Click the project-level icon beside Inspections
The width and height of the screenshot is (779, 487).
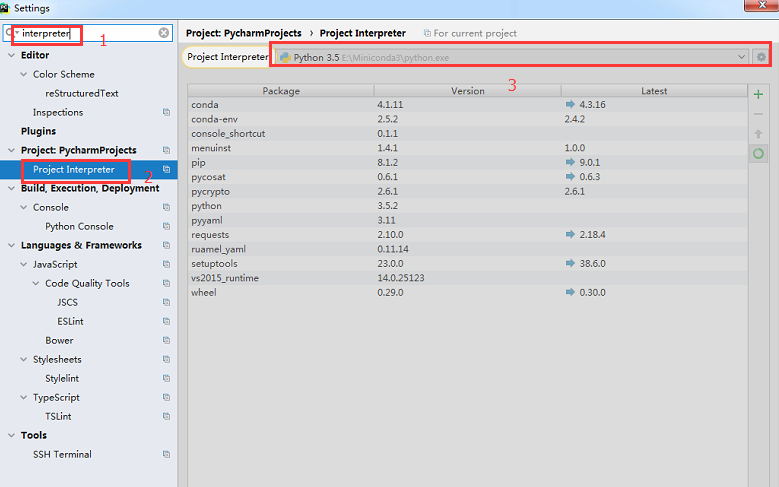tap(166, 112)
